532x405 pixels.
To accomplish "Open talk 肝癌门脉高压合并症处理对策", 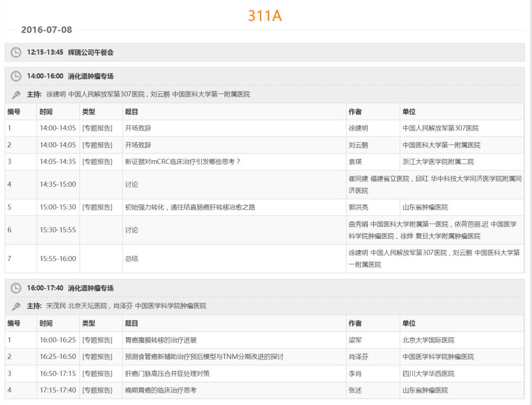I will (167, 374).
